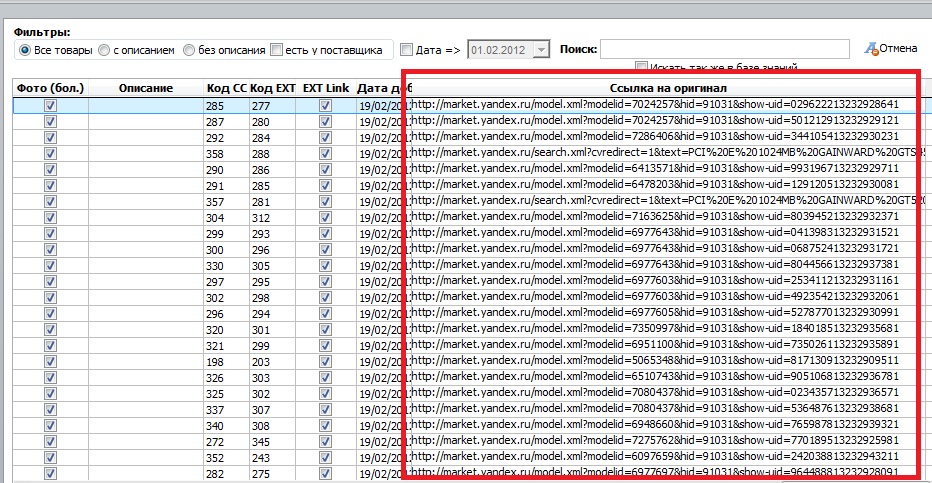932x483 pixels.
Task: Select Код СС cell with value 337
Action: pyautogui.click(x=226, y=411)
